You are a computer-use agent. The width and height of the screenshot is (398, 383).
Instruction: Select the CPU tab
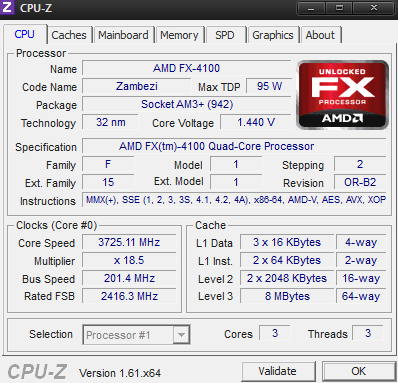tap(25, 34)
